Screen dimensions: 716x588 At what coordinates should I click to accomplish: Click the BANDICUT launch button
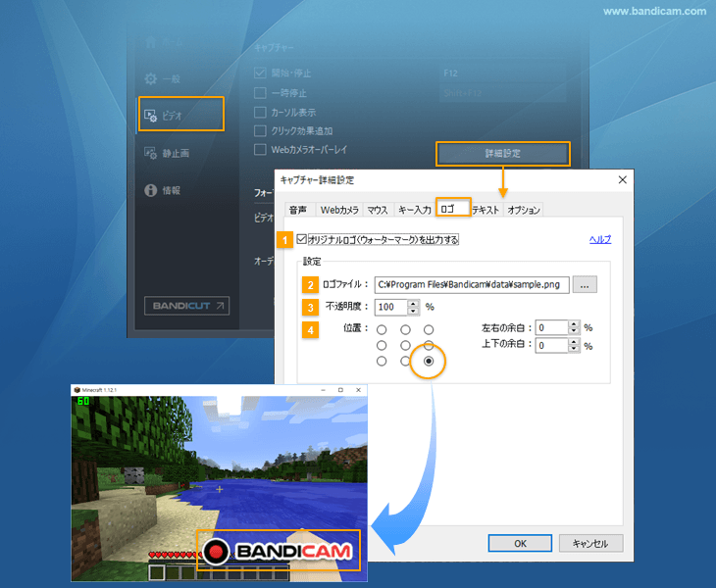click(186, 306)
